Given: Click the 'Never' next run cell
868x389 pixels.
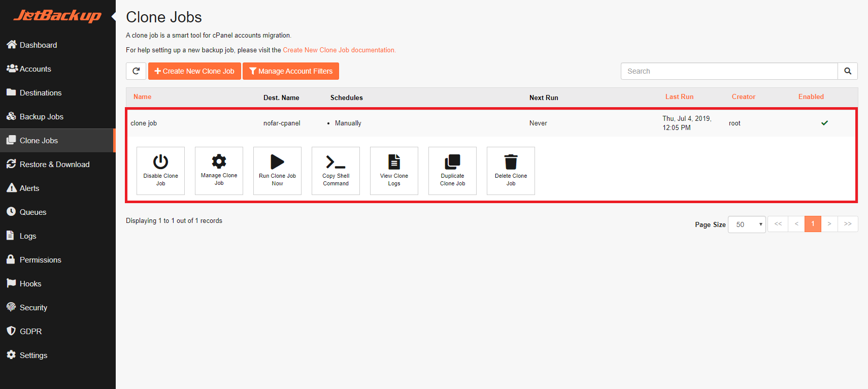Looking at the screenshot, I should point(538,123).
